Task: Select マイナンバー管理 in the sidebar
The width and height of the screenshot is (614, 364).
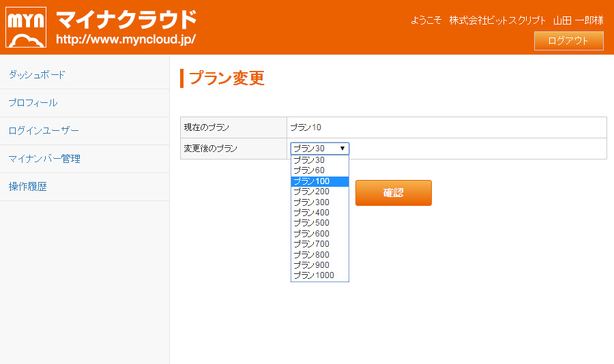Action: pos(44,159)
